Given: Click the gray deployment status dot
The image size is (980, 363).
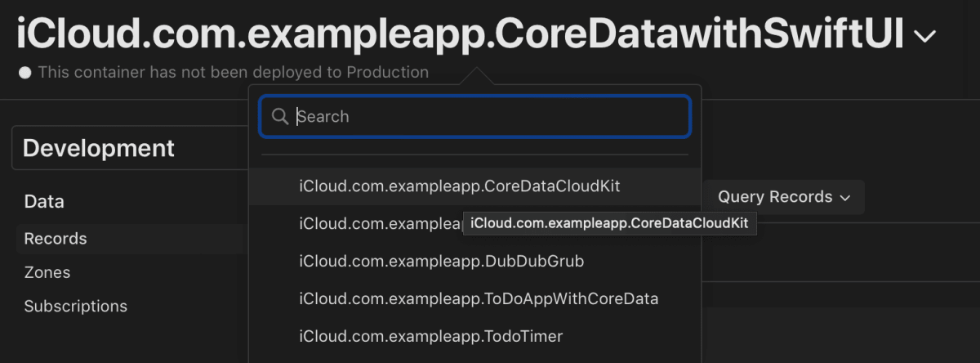Looking at the screenshot, I should coord(25,73).
